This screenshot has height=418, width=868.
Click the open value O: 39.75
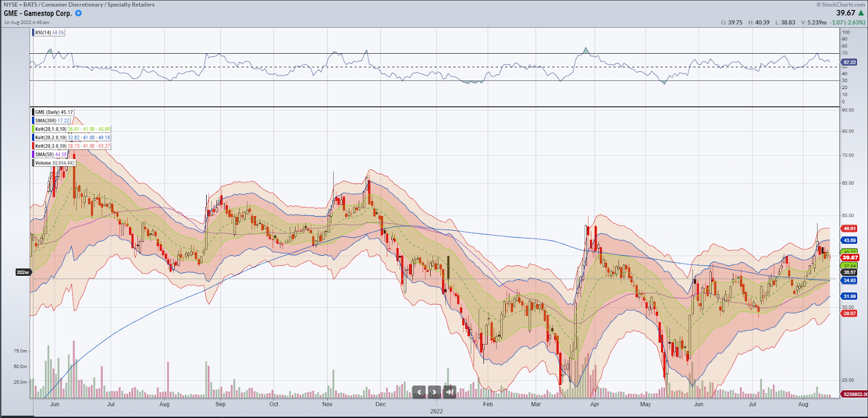[732, 22]
